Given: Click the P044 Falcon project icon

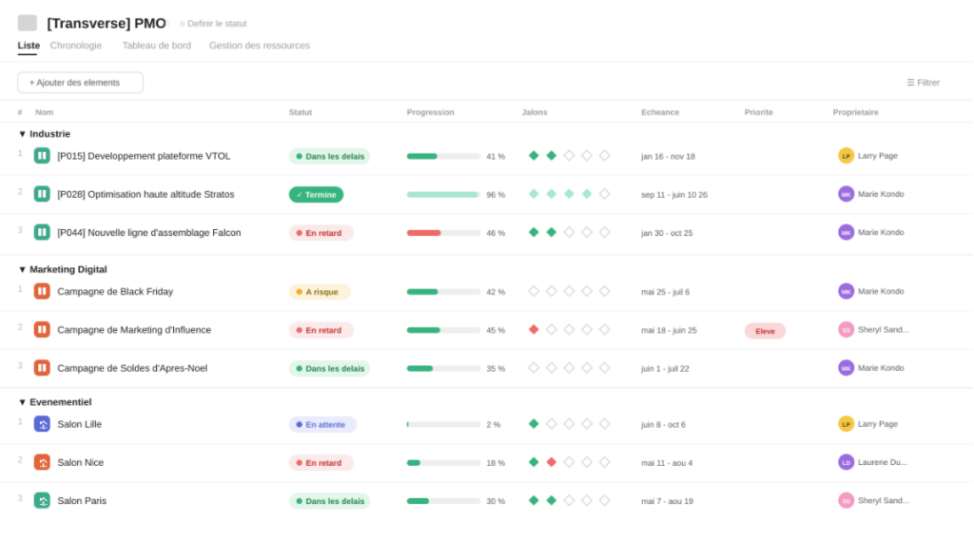Looking at the screenshot, I should click(42, 233).
